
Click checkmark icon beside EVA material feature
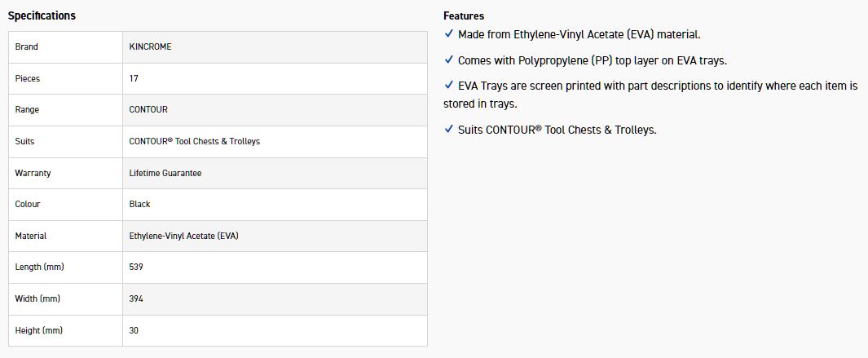(448, 33)
